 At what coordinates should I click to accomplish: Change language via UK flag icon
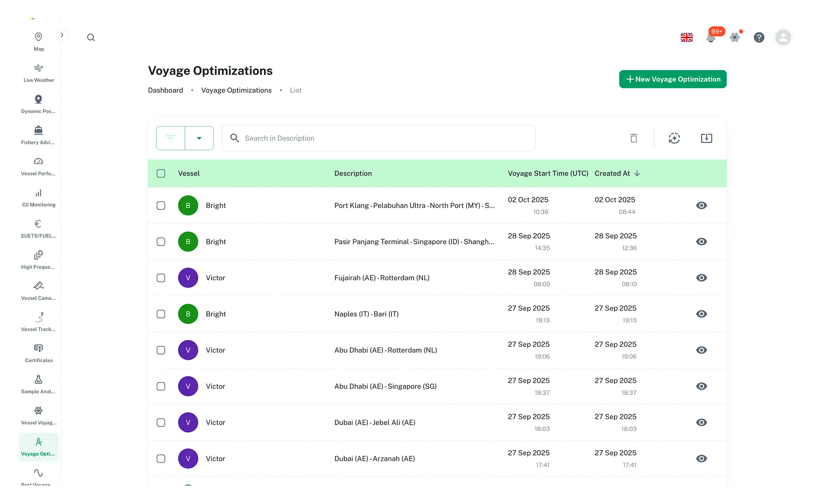tap(687, 38)
